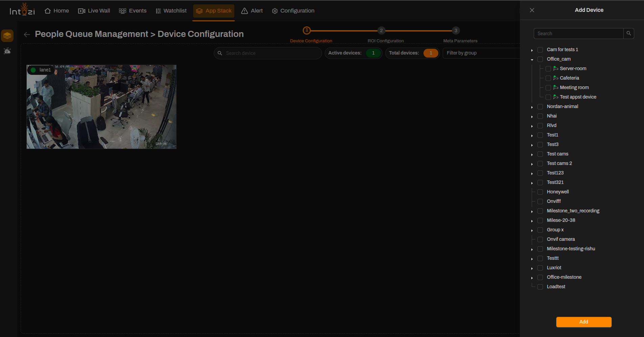Click the orange stack sidebar icon

tap(7, 36)
